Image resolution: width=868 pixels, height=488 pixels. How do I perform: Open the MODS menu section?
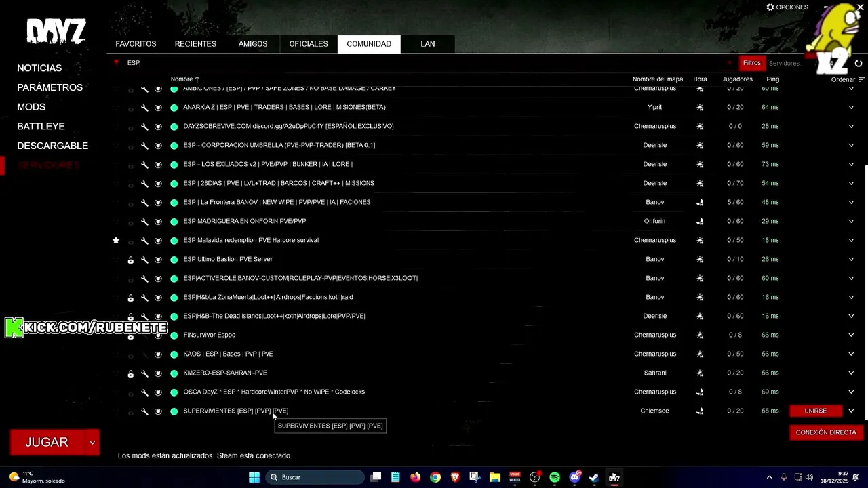pyautogui.click(x=31, y=107)
